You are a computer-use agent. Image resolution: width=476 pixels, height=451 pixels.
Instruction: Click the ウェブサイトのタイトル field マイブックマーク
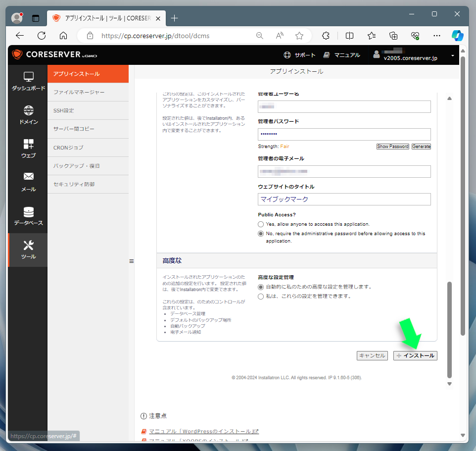(344, 199)
